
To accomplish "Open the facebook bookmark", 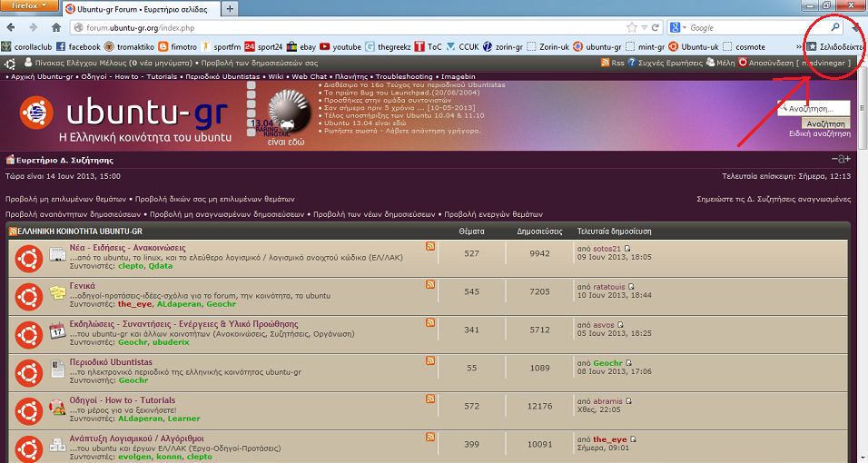I will [x=78, y=46].
